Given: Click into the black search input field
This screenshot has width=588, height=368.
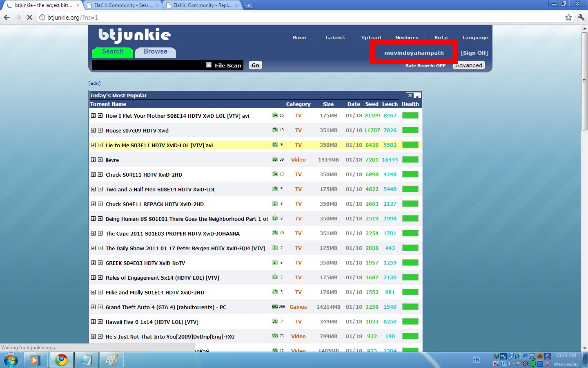Looking at the screenshot, I should click(148, 65).
